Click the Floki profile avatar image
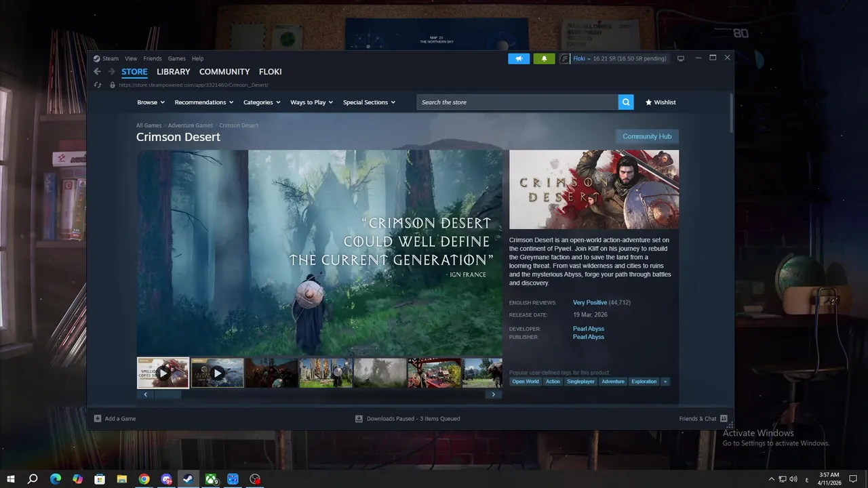This screenshot has width=868, height=488. (x=565, y=59)
